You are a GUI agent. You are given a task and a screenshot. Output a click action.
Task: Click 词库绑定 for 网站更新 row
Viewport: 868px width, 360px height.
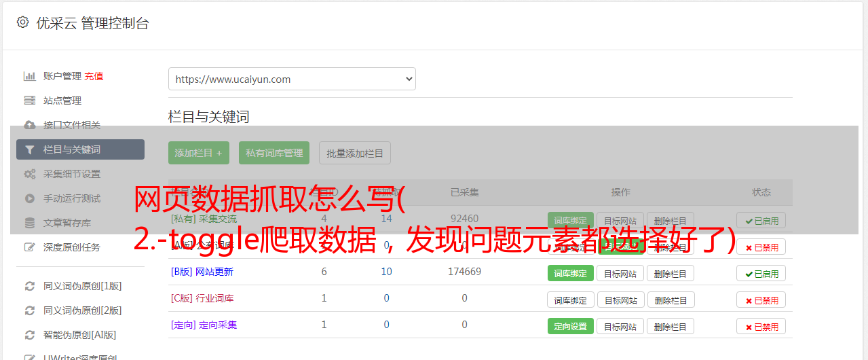(x=570, y=273)
